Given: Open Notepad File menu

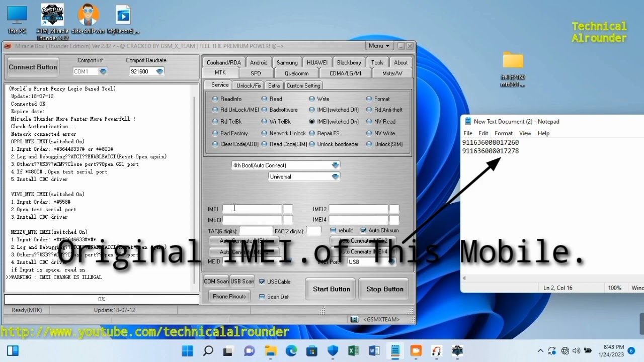Looking at the screenshot, I should tap(468, 133).
